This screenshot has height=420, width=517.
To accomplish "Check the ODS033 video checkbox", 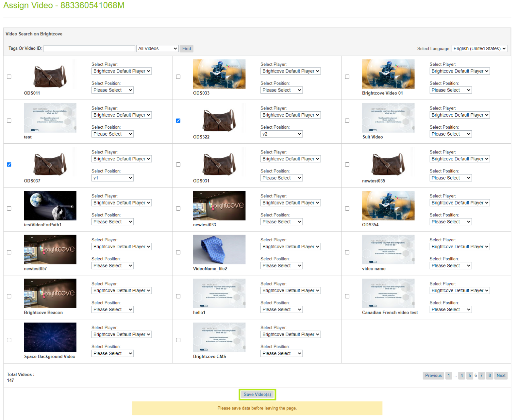I will (x=178, y=77).
